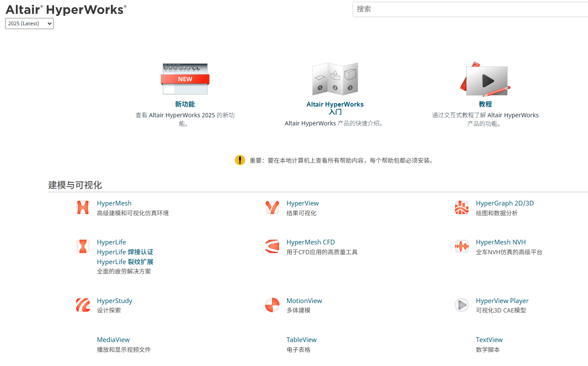Click the HyperMesh NVH waveform icon
588x366 pixels.
coord(462,246)
